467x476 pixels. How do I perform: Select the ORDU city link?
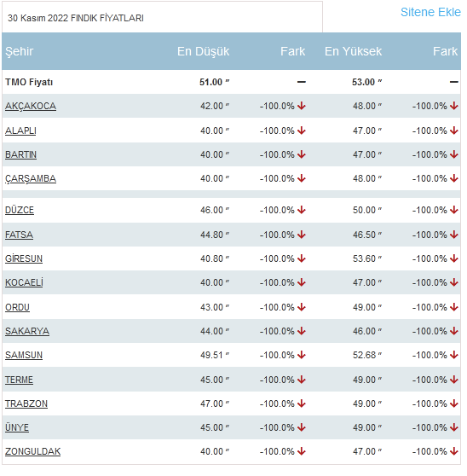(x=17, y=307)
